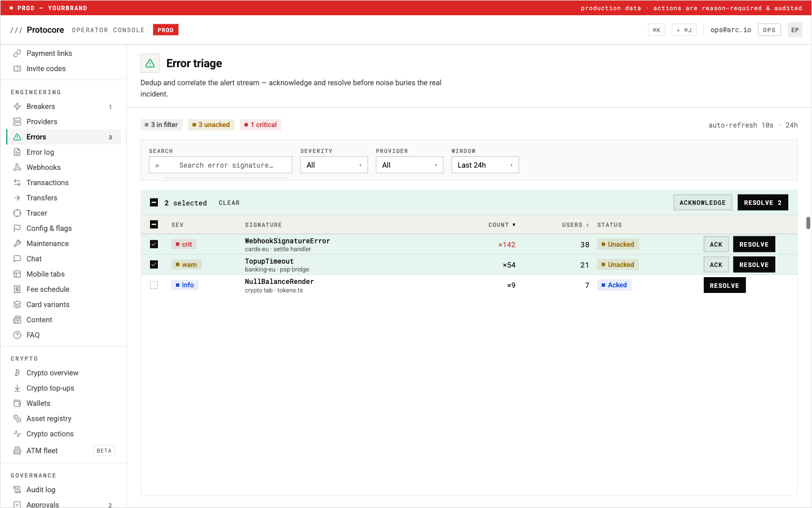This screenshot has width=812, height=508.
Task: Open the Errors menu item label
Action: (36, 137)
